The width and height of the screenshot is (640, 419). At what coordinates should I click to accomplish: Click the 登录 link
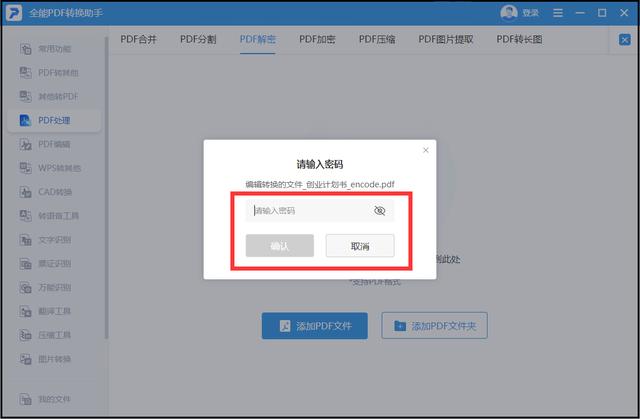(530, 13)
